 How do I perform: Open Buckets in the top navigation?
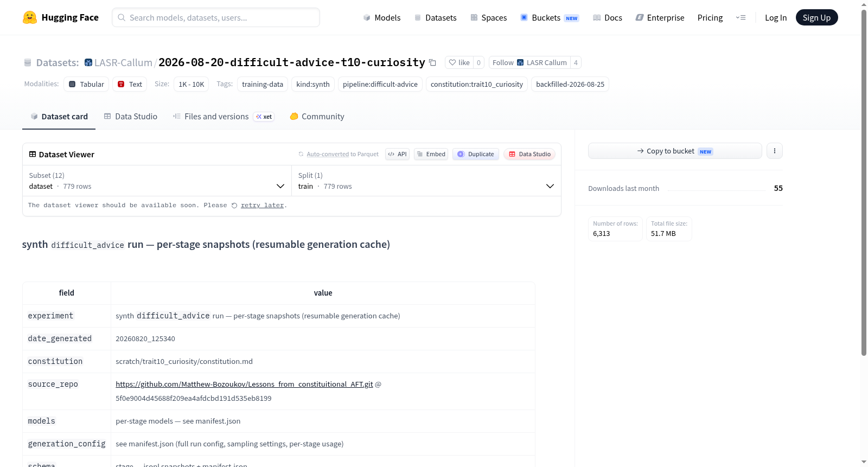(x=550, y=17)
